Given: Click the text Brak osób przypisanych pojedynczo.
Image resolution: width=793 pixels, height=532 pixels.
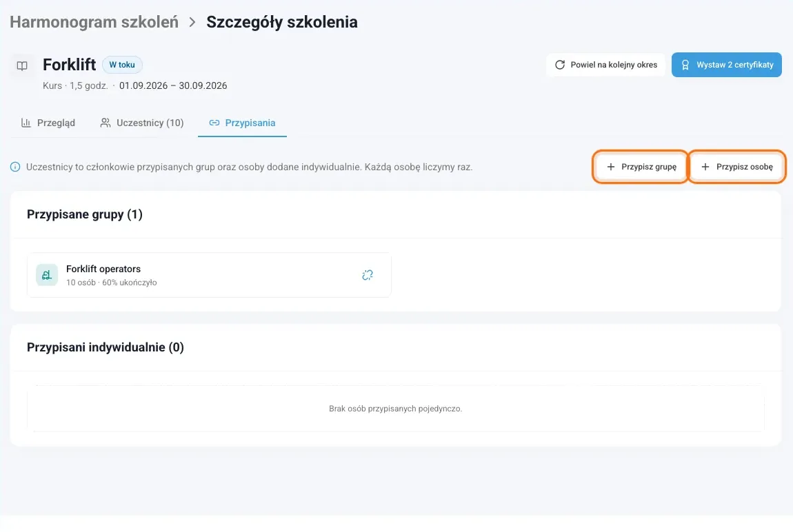Looking at the screenshot, I should coord(396,408).
